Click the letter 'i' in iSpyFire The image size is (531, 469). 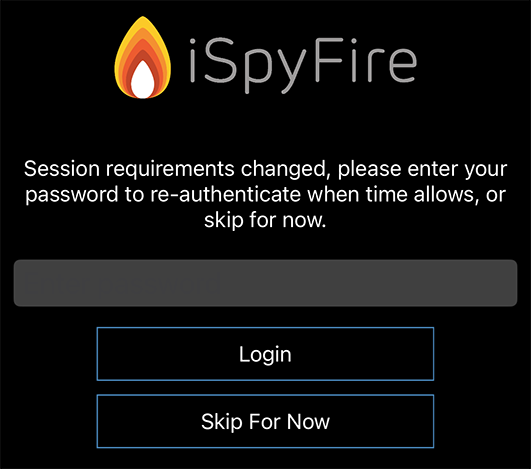pos(192,61)
